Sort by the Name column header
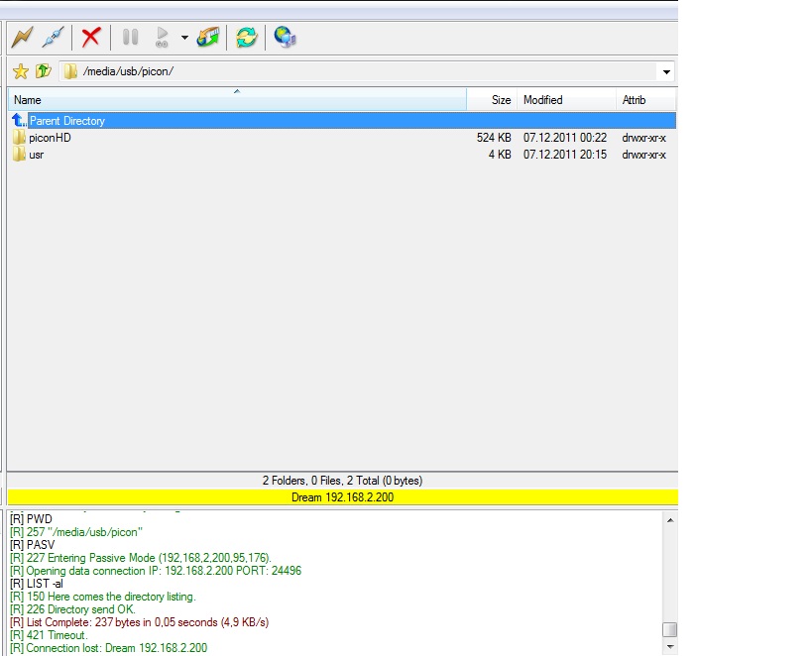This screenshot has width=812, height=656. [236, 100]
